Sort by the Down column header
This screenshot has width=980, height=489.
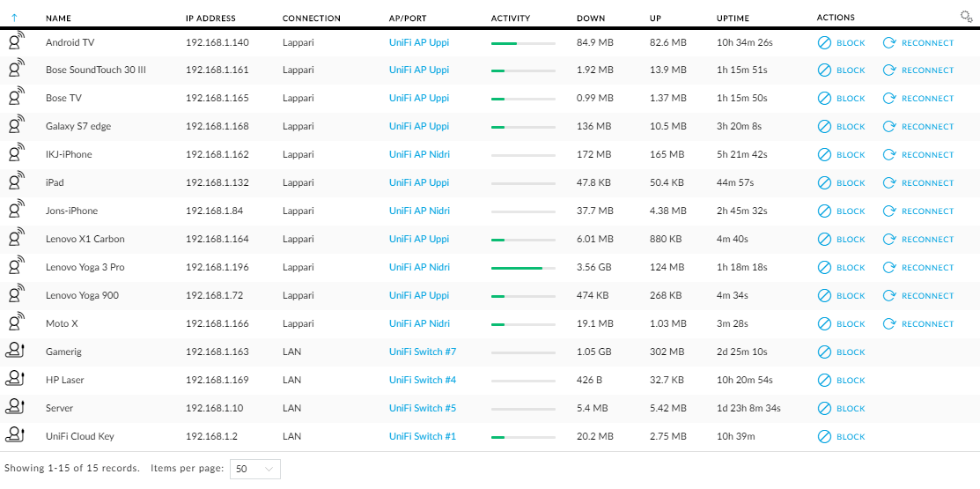click(x=591, y=19)
